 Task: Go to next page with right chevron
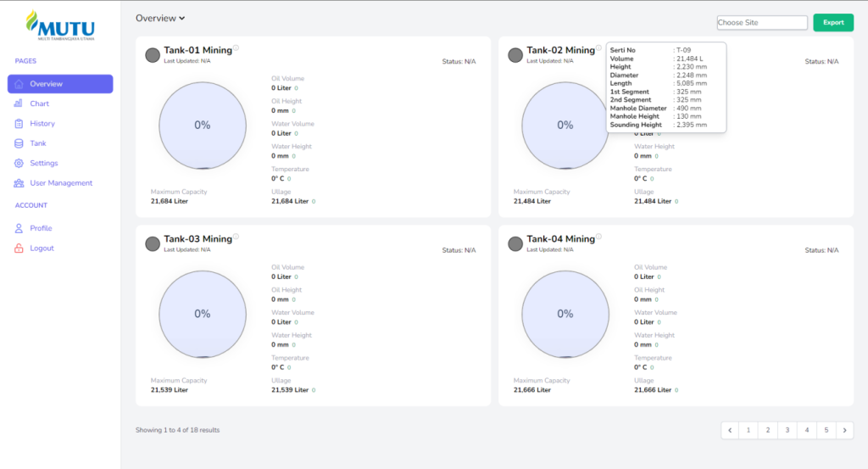pyautogui.click(x=844, y=430)
